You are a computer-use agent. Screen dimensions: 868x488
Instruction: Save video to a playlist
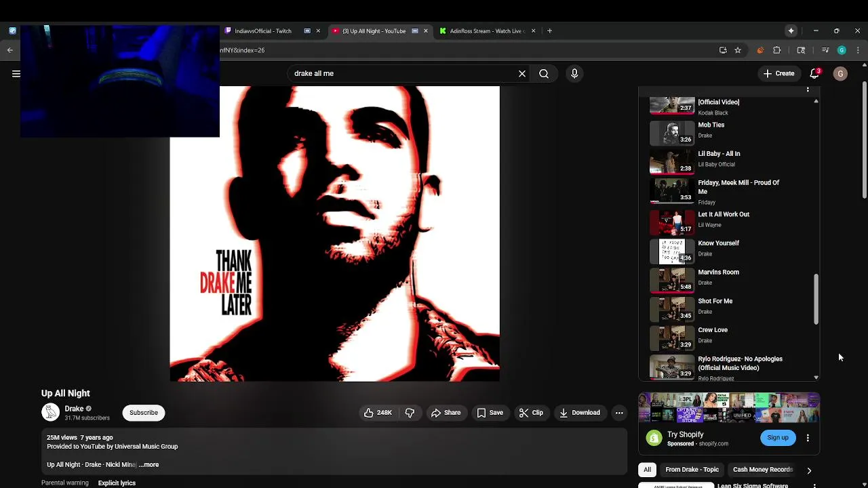tap(490, 413)
